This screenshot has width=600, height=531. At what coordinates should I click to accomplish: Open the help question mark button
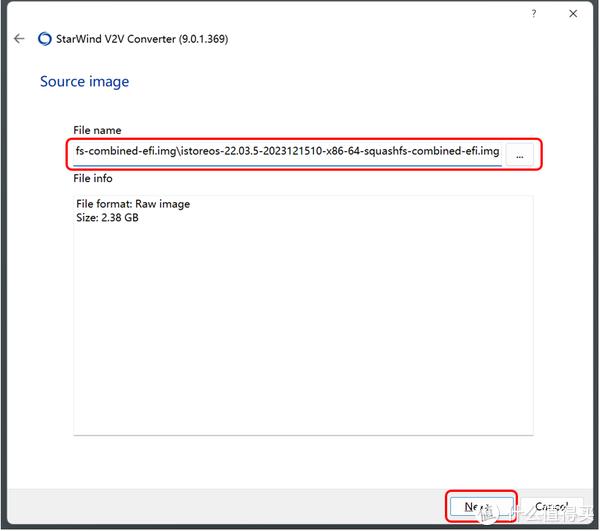click(533, 14)
